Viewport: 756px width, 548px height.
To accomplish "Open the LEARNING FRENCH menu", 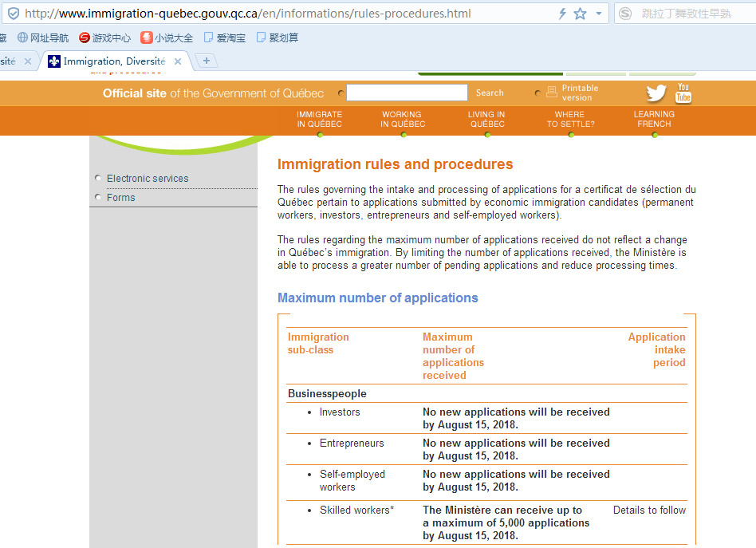I will coord(654,120).
